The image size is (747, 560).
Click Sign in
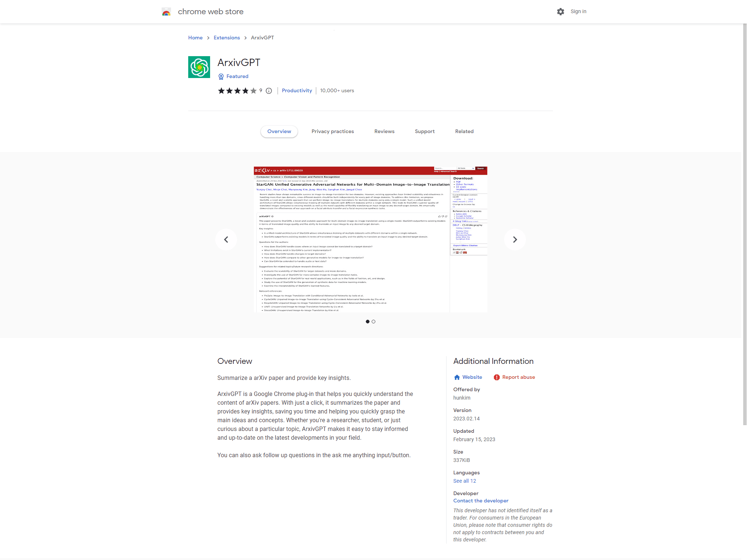pos(578,12)
